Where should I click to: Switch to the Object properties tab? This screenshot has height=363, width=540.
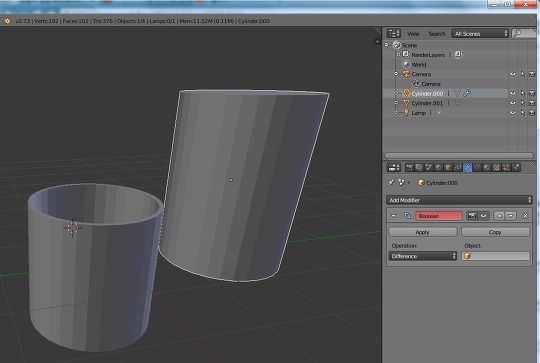pyautogui.click(x=448, y=168)
